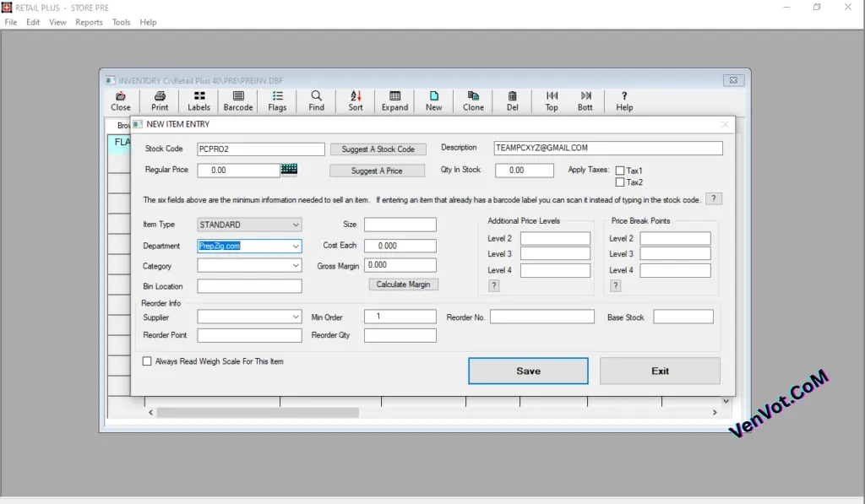Click Suggest A Price button
The image size is (865, 504).
pos(377,171)
